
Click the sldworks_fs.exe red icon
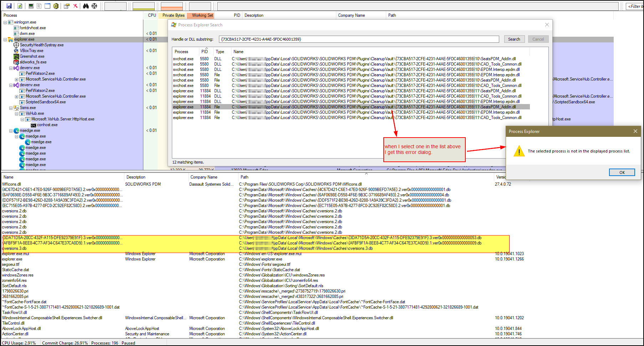click(x=16, y=62)
